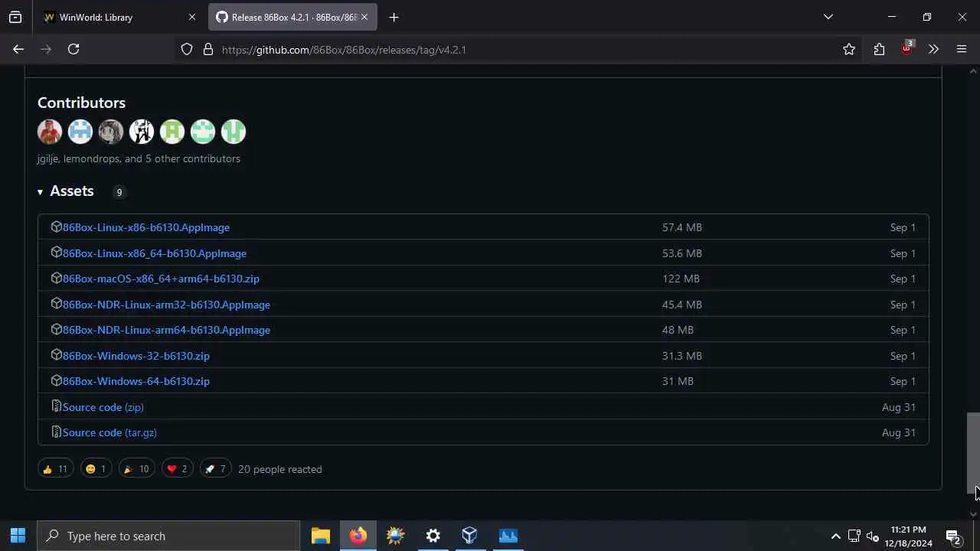The image size is (980, 551).
Task: Go back to previous page
Action: click(18, 50)
